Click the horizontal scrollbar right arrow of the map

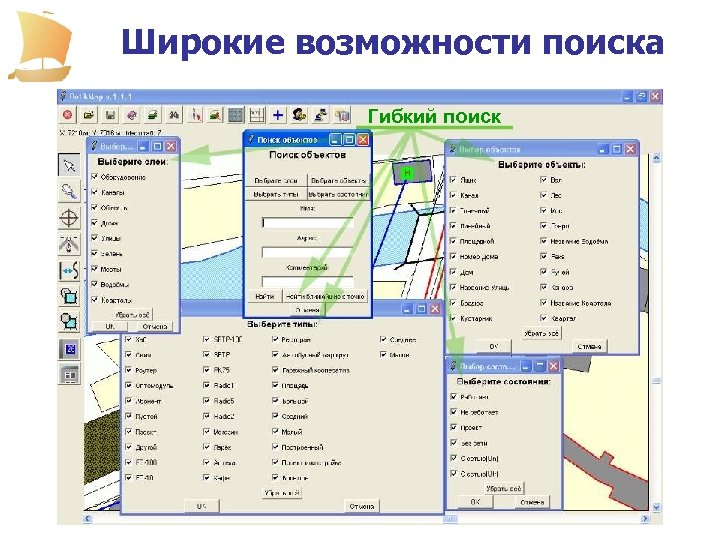point(645,518)
